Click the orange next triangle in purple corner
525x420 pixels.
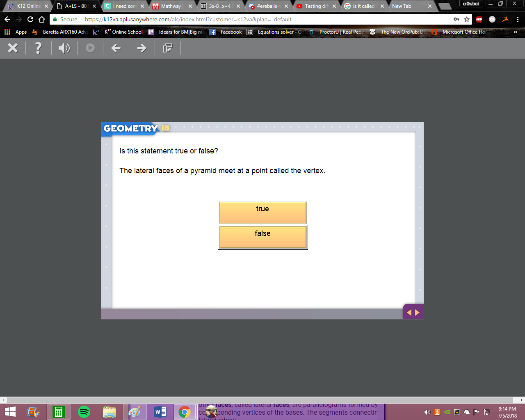(418, 313)
